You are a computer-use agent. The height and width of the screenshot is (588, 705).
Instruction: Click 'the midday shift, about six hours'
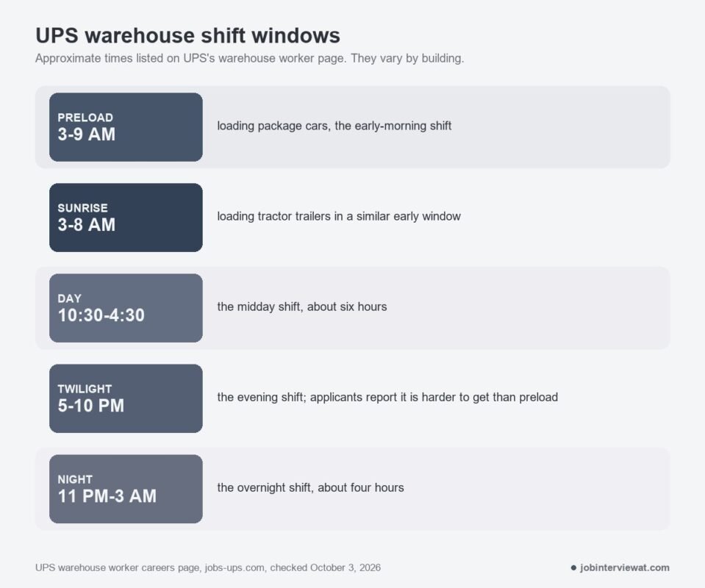[x=301, y=306]
